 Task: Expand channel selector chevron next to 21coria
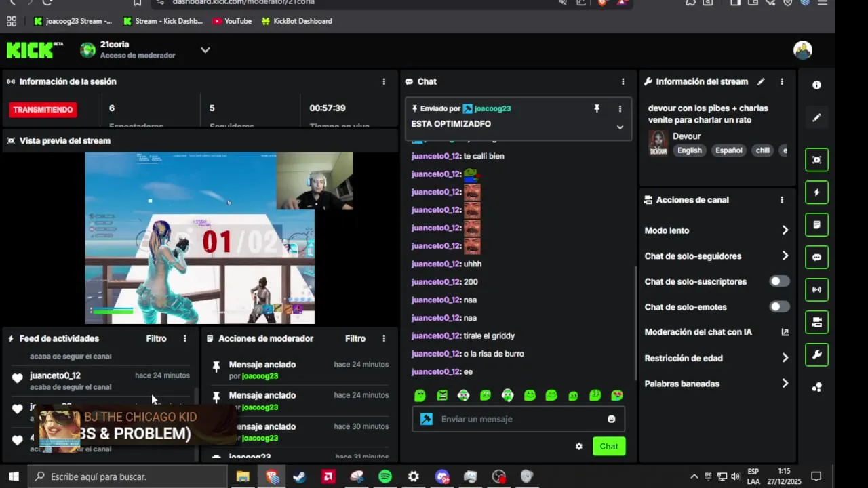[x=205, y=50]
